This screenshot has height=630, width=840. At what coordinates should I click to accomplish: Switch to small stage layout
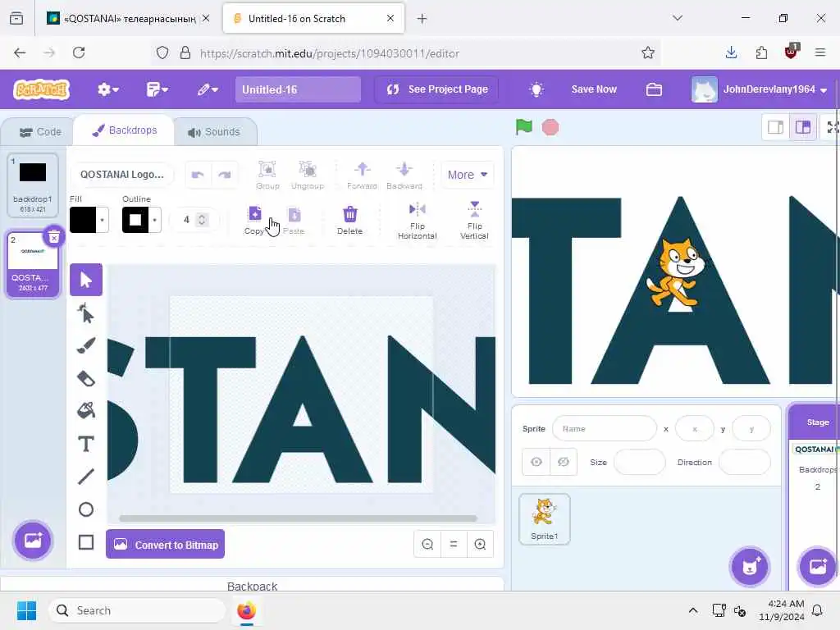[x=776, y=127]
